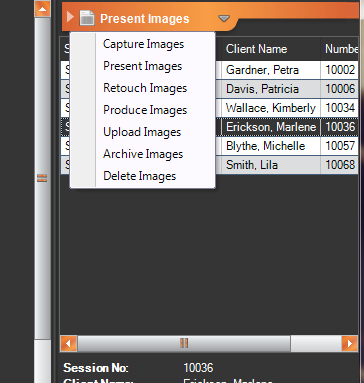Click session number 10006 cell
364x383 pixels.
click(x=340, y=89)
